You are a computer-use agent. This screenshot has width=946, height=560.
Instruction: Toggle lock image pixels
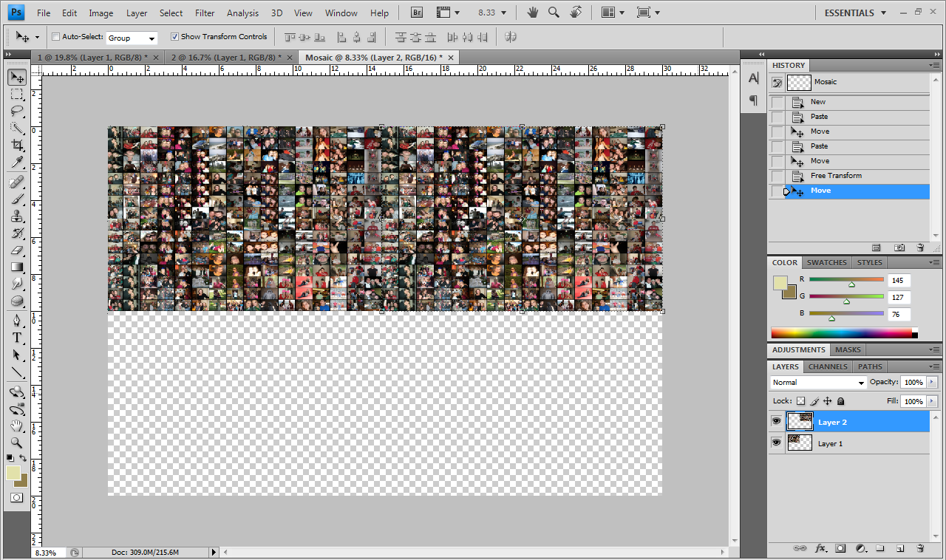pos(814,401)
